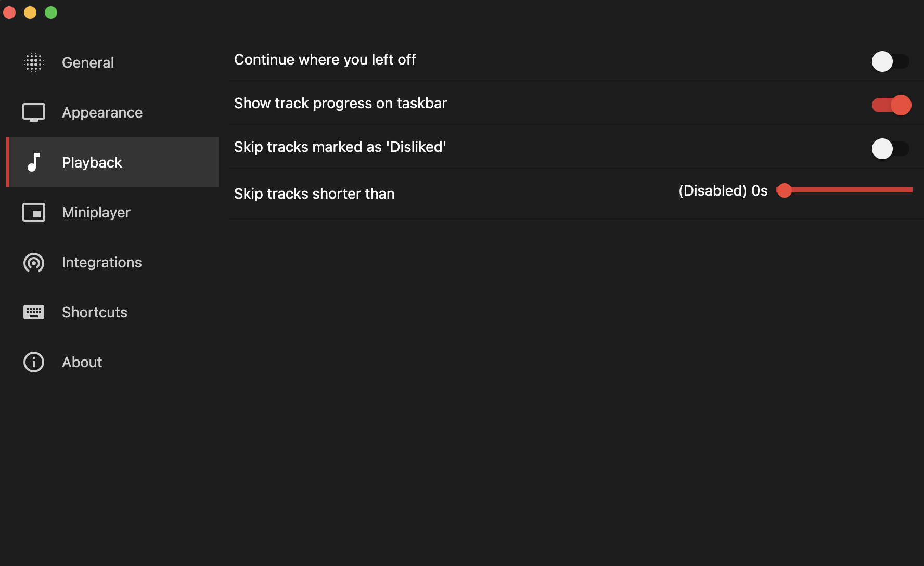Select the Appearance monitor icon
The height and width of the screenshot is (566, 924).
tap(33, 112)
